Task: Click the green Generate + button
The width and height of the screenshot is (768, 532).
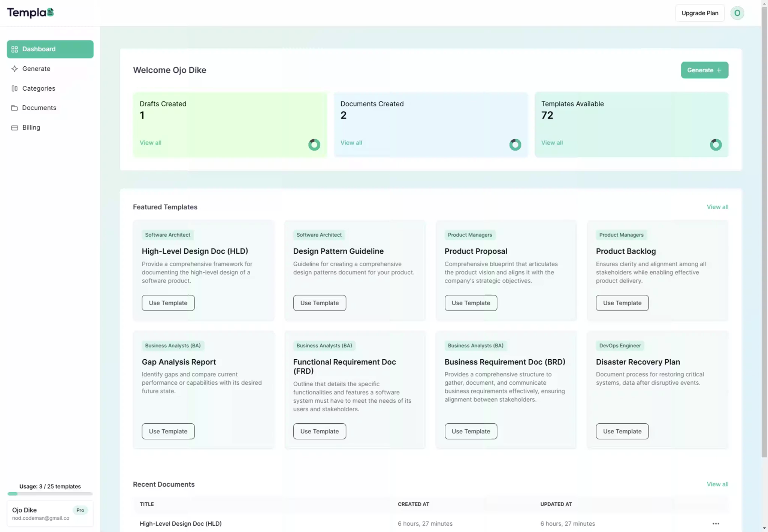Action: coord(704,70)
